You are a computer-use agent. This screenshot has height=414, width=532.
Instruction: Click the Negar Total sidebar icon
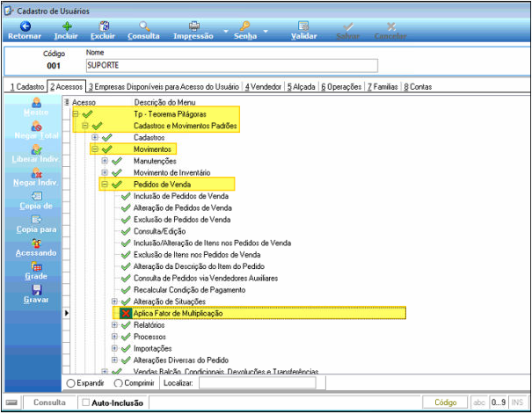36,126
